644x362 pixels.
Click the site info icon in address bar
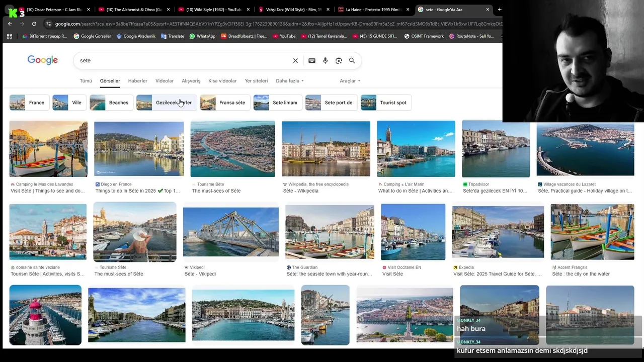48,24
